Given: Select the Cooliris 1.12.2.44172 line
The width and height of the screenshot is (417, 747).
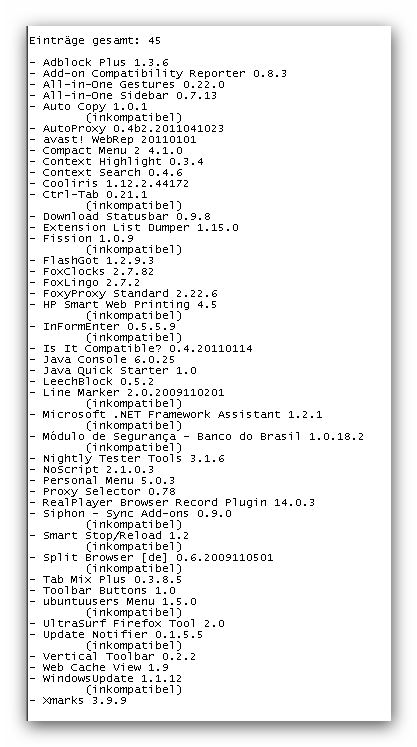Looking at the screenshot, I should pos(115,184).
